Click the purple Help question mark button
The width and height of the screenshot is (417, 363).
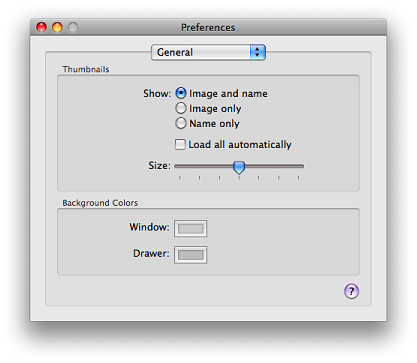[351, 291]
